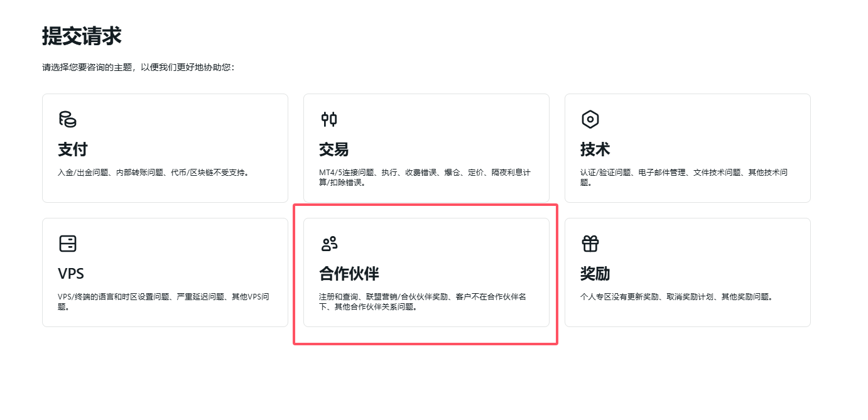Click the 个人专区没有更新奖励 description text
Image resolution: width=868 pixels, height=420 pixels.
[x=676, y=296]
